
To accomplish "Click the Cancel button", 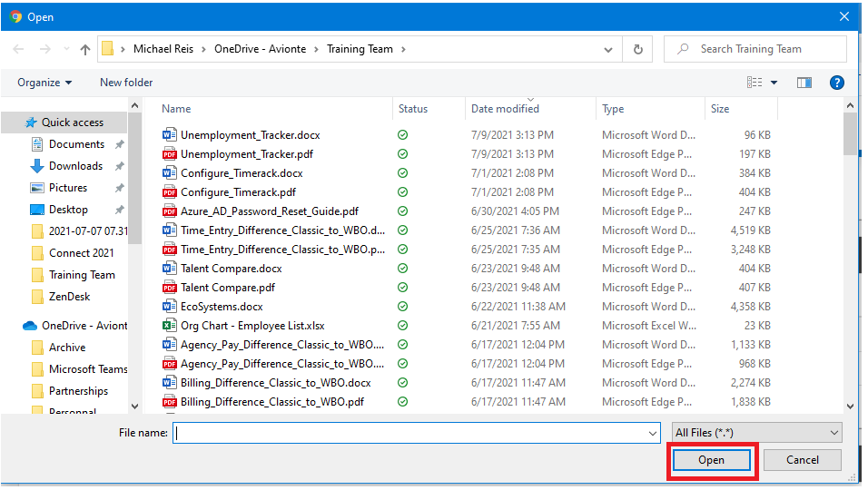I will pyautogui.click(x=802, y=460).
